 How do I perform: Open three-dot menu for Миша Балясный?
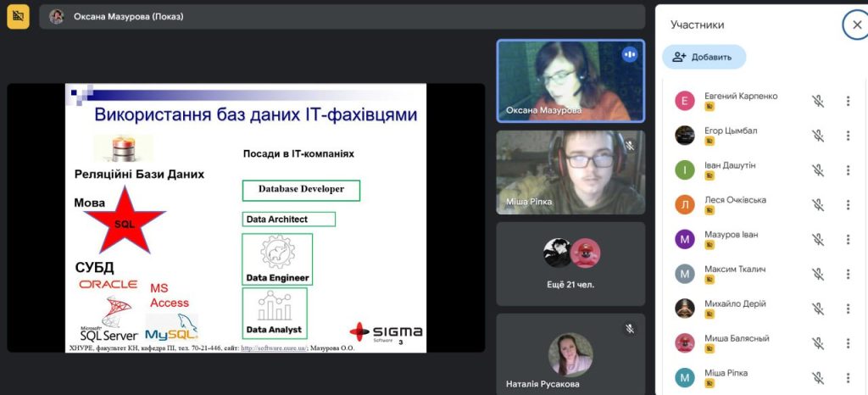[x=848, y=343]
